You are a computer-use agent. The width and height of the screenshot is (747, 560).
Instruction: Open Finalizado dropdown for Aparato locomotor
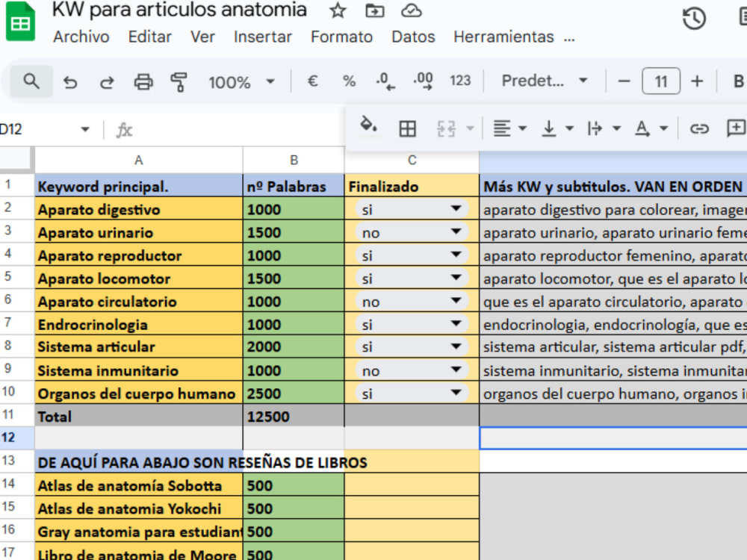coord(456,278)
